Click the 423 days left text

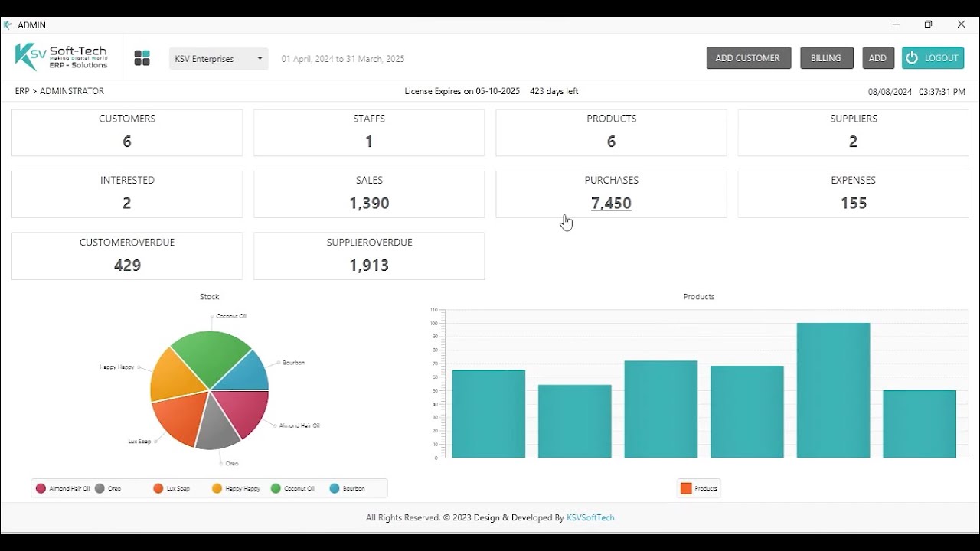(554, 91)
